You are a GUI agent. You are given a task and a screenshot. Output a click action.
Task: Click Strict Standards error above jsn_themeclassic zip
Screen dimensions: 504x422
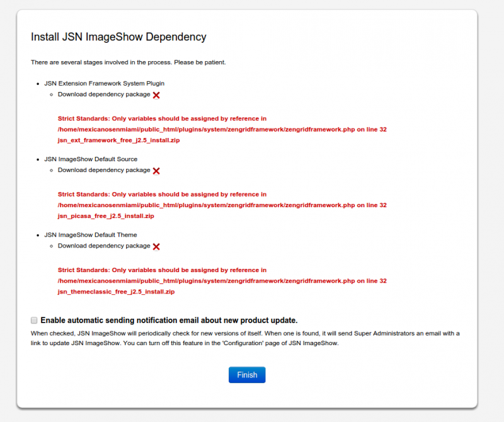tap(222, 275)
